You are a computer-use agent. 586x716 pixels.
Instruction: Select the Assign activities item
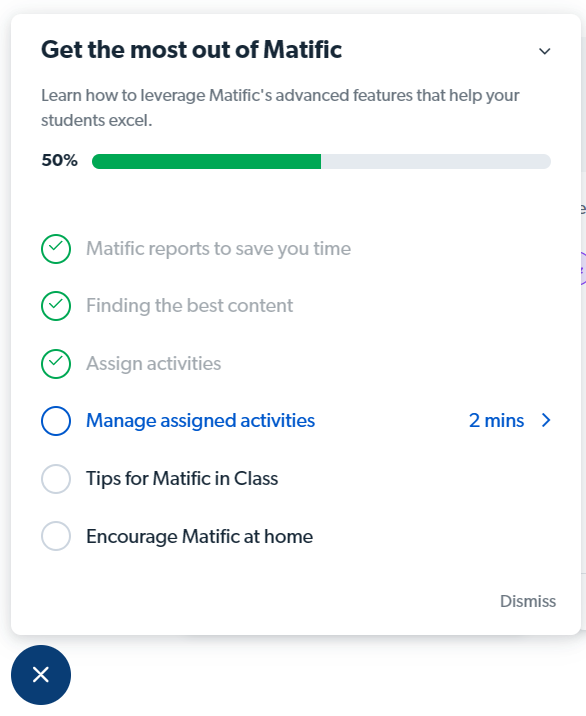click(153, 364)
